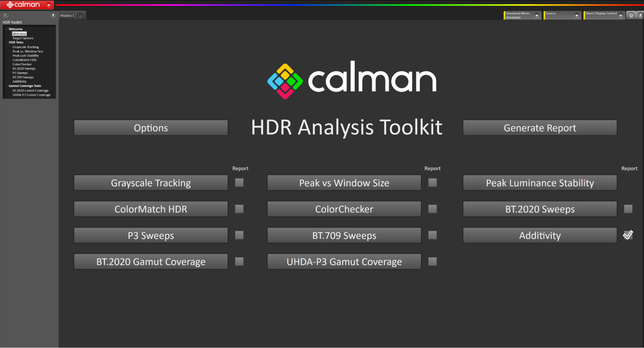Select BT.2020 Sweeps in sidebar tree
Viewport: 644px width, 348px height.
tap(24, 69)
